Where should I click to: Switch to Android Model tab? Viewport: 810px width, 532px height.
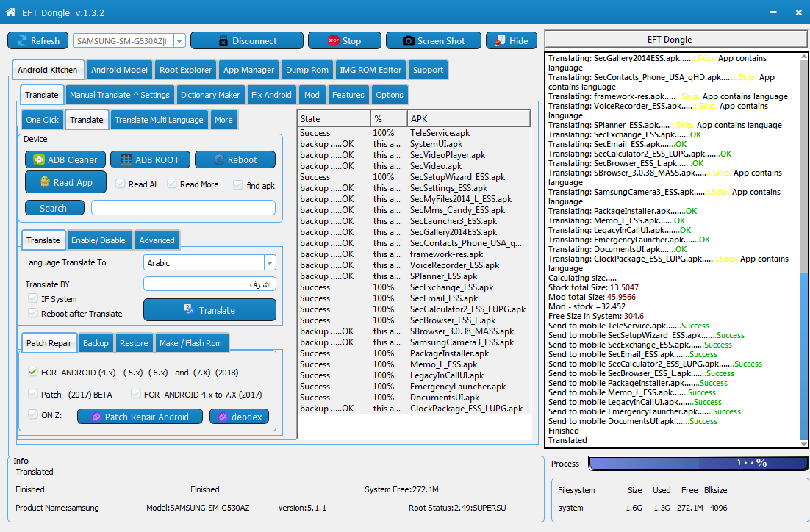coord(119,70)
